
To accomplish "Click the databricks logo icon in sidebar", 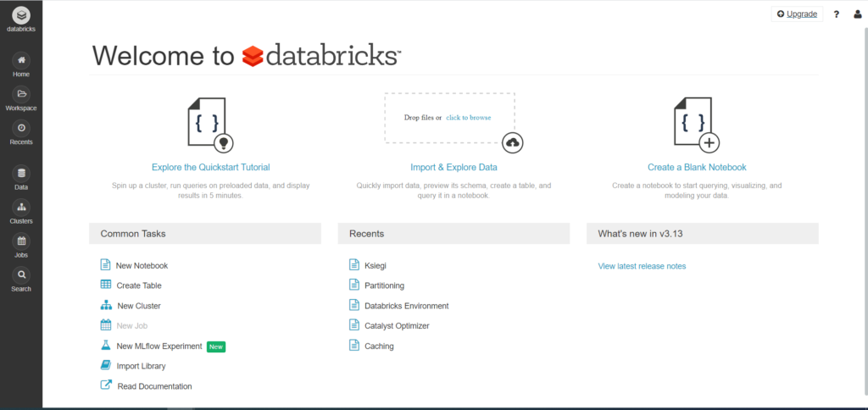I will click(x=21, y=15).
